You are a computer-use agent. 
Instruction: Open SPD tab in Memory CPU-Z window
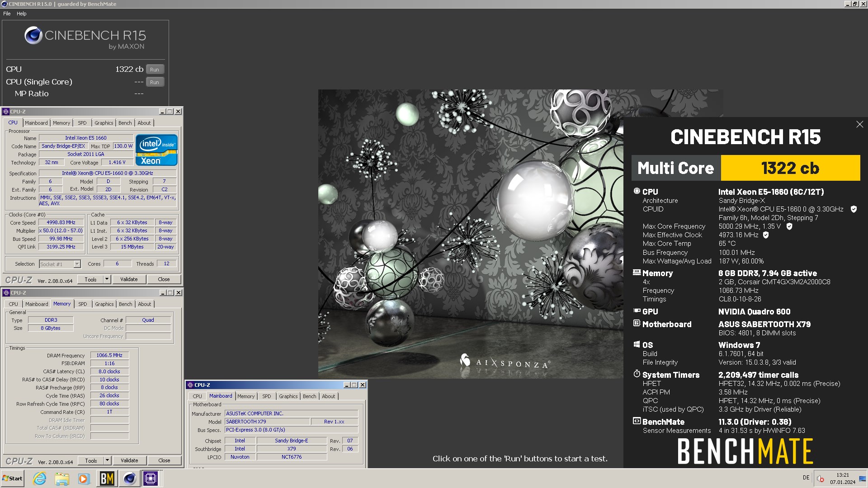(x=82, y=304)
